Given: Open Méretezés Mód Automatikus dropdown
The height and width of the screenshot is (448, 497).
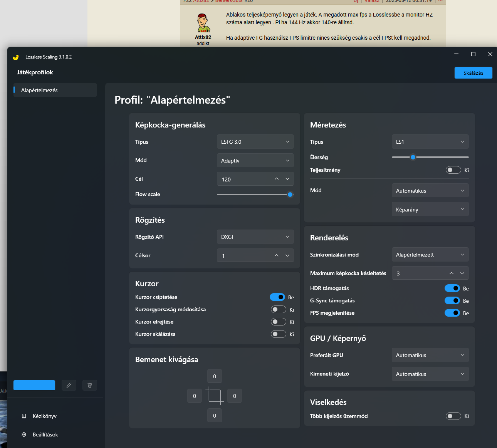Looking at the screenshot, I should [x=430, y=191].
